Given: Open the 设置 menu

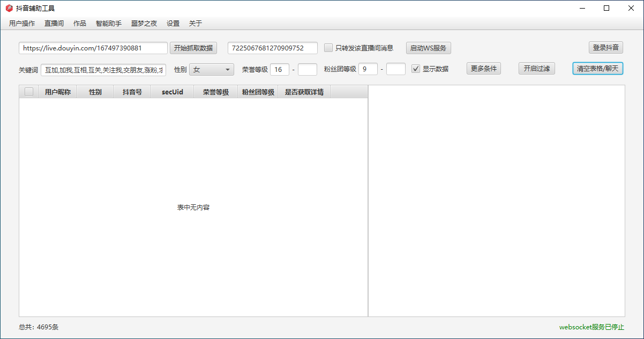Looking at the screenshot, I should pyautogui.click(x=173, y=24).
